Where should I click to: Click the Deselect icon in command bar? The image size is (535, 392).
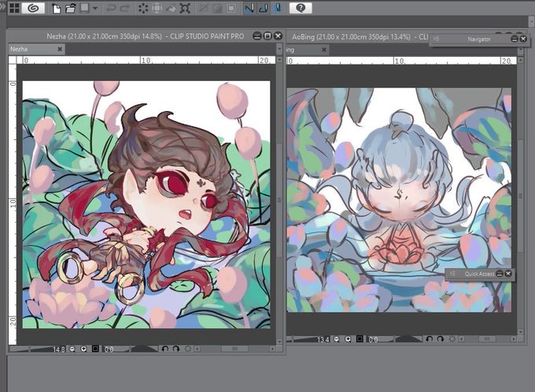[x=204, y=9]
